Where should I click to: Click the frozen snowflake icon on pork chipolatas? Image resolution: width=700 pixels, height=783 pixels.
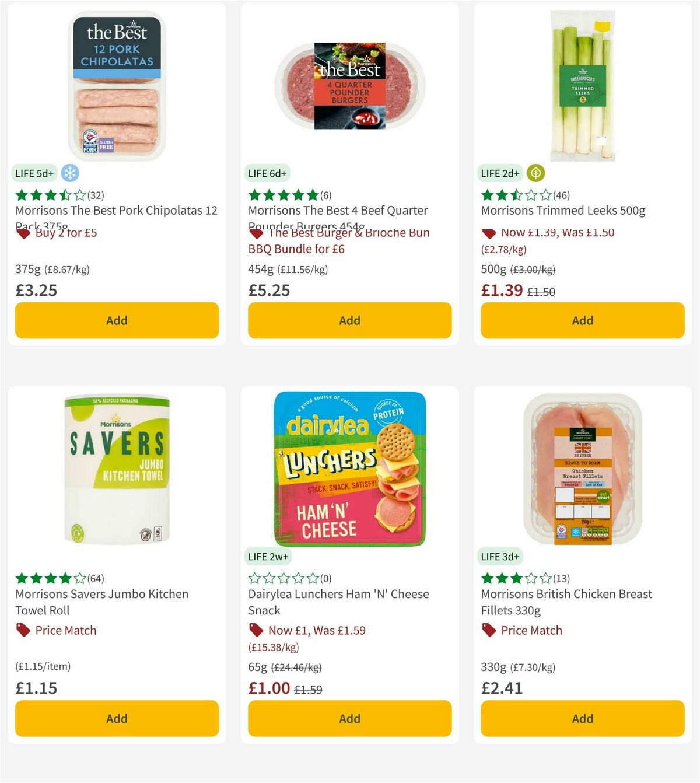pyautogui.click(x=70, y=173)
